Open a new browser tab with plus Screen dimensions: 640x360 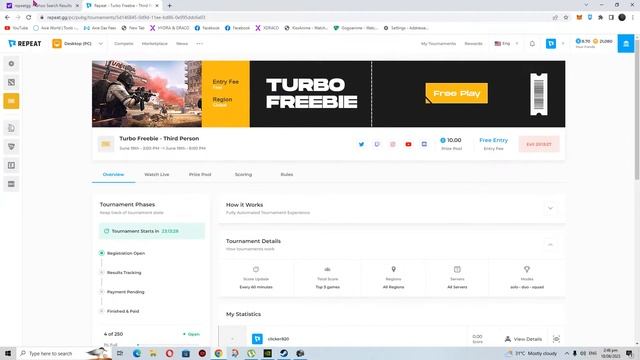pos(169,6)
